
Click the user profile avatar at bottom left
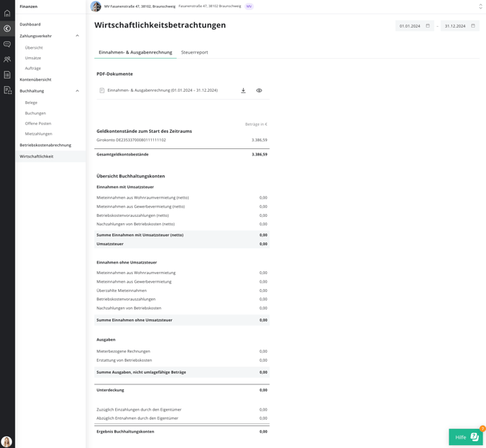(x=6, y=442)
